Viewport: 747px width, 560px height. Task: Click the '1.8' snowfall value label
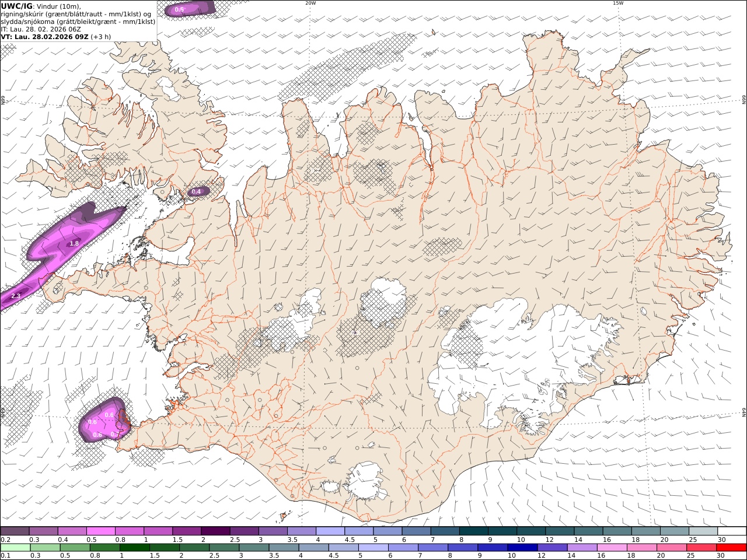74,243
